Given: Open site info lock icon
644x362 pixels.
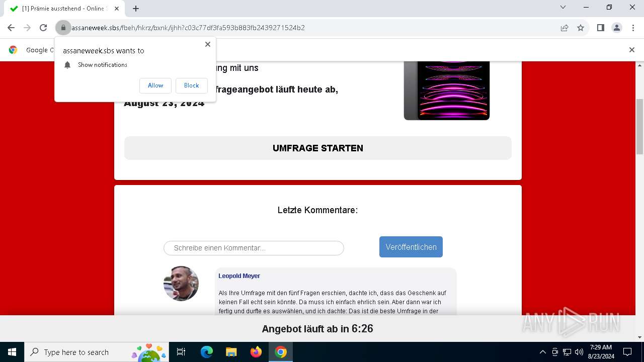Looking at the screenshot, I should (63, 28).
